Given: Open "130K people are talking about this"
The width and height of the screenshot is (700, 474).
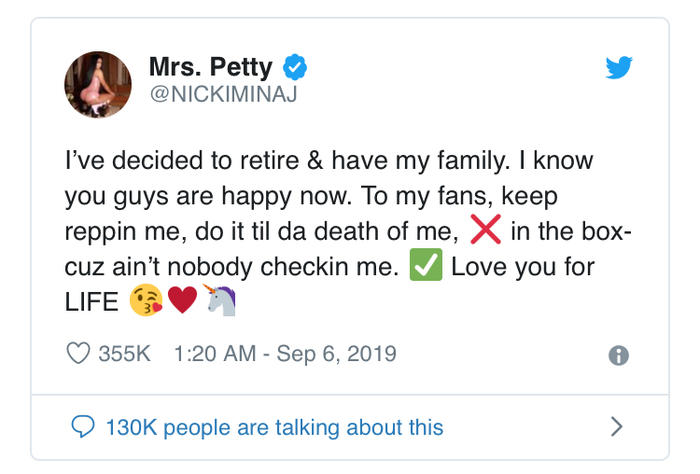Looking at the screenshot, I should (274, 427).
